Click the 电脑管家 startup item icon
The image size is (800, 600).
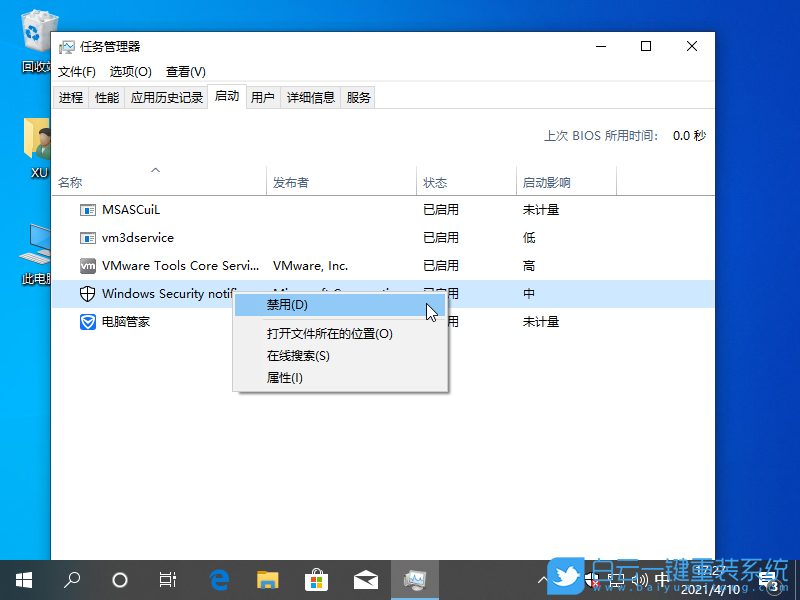(x=87, y=321)
